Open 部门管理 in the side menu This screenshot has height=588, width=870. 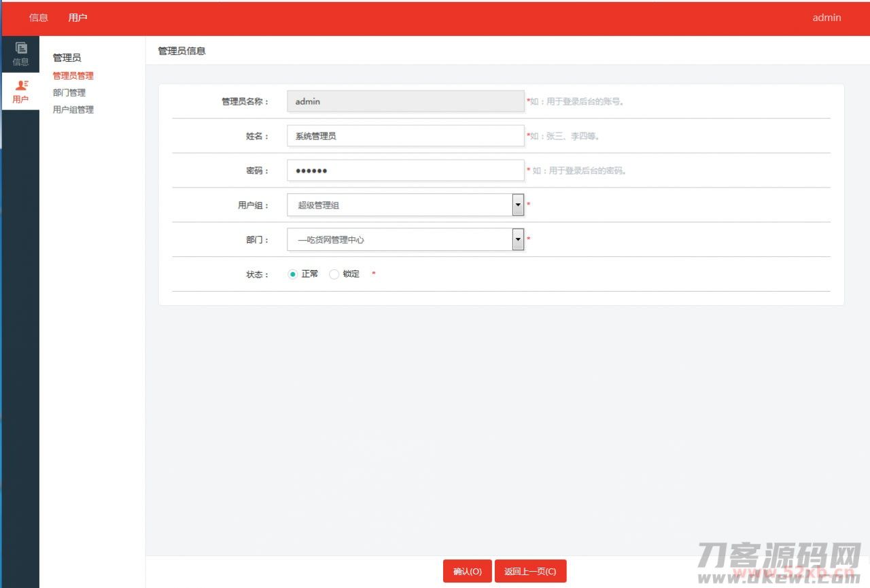69,93
